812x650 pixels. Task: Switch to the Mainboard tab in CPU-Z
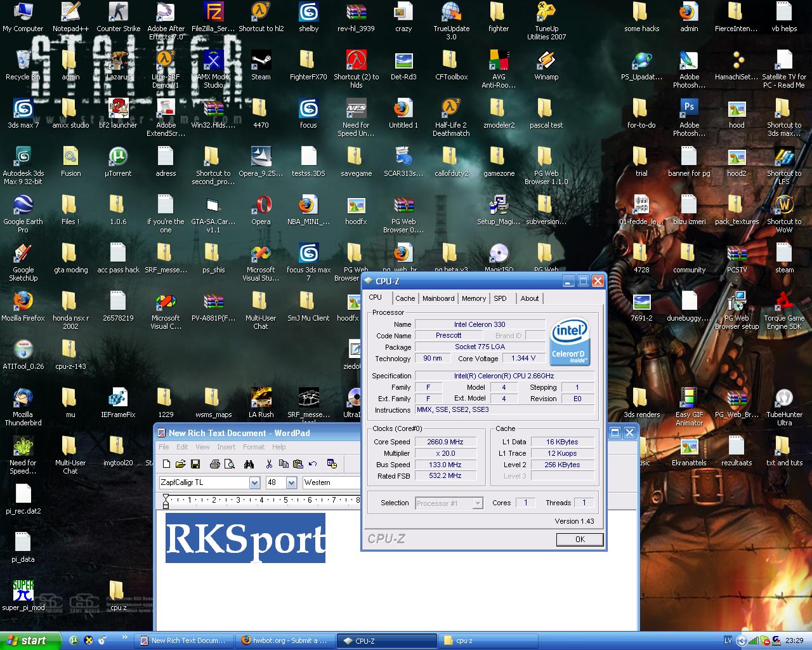point(438,298)
